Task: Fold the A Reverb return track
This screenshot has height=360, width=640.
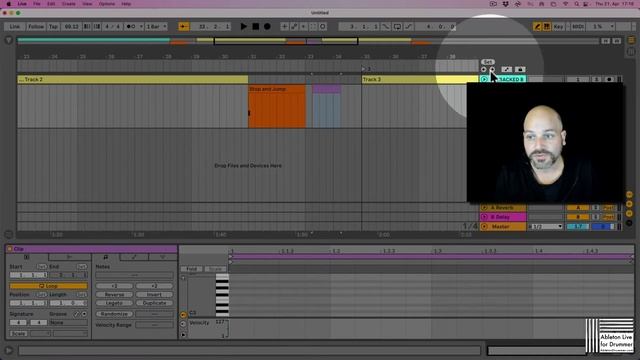Action: point(484,208)
